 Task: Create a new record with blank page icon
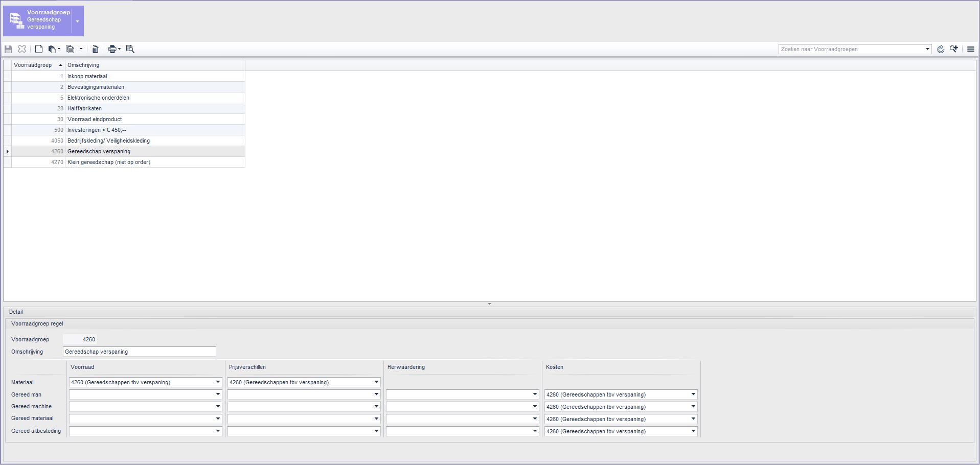tap(39, 49)
